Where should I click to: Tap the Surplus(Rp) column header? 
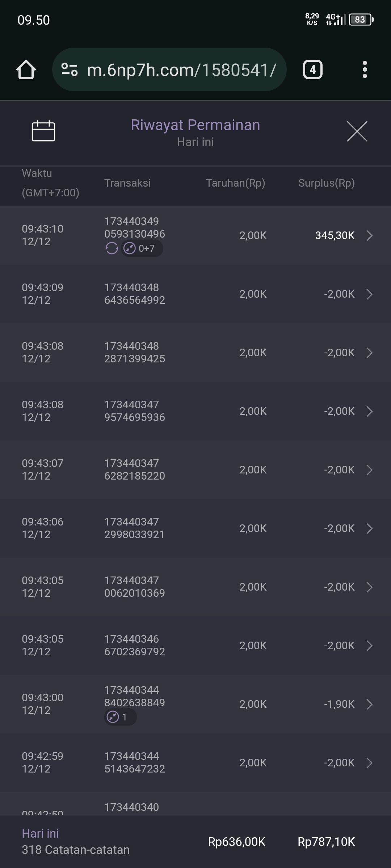coord(326,183)
